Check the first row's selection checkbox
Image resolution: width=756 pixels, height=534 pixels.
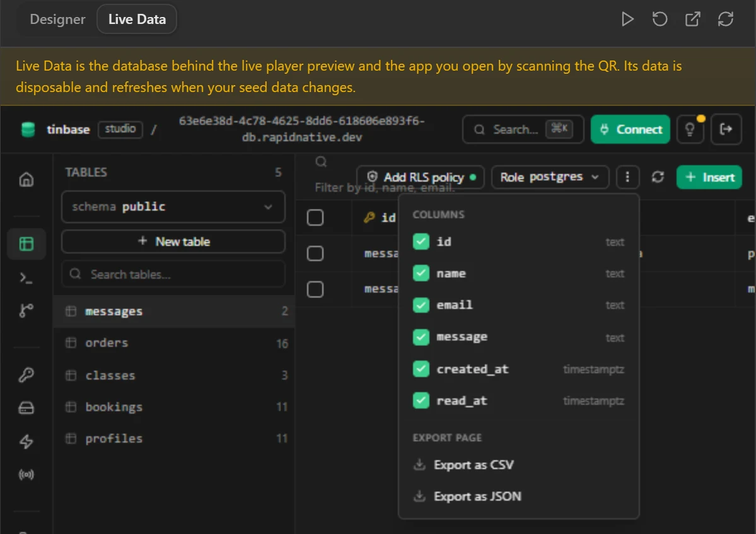coord(315,253)
